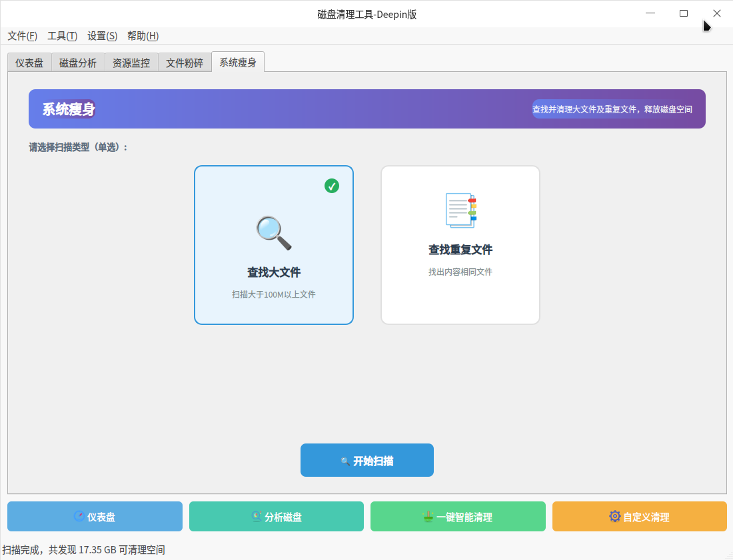733x560 pixels.
Task: Open the 帮助(H) menu
Action: tap(143, 36)
